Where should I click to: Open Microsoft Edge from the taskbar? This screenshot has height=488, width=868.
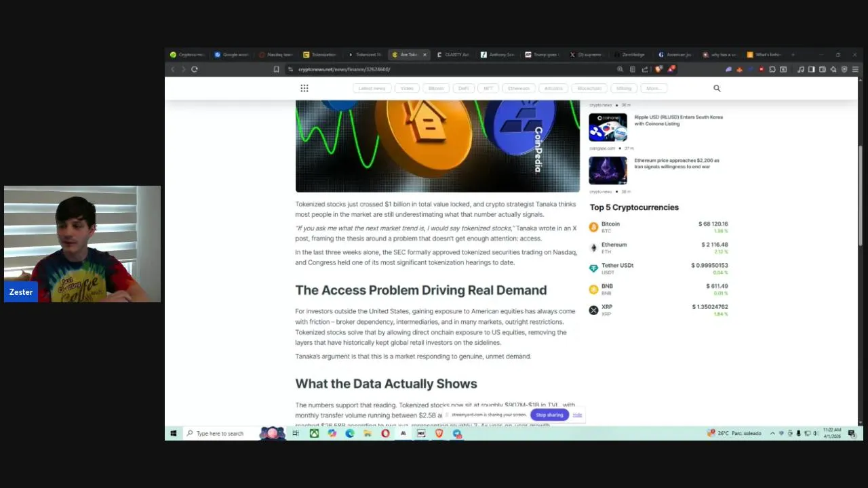(350, 433)
